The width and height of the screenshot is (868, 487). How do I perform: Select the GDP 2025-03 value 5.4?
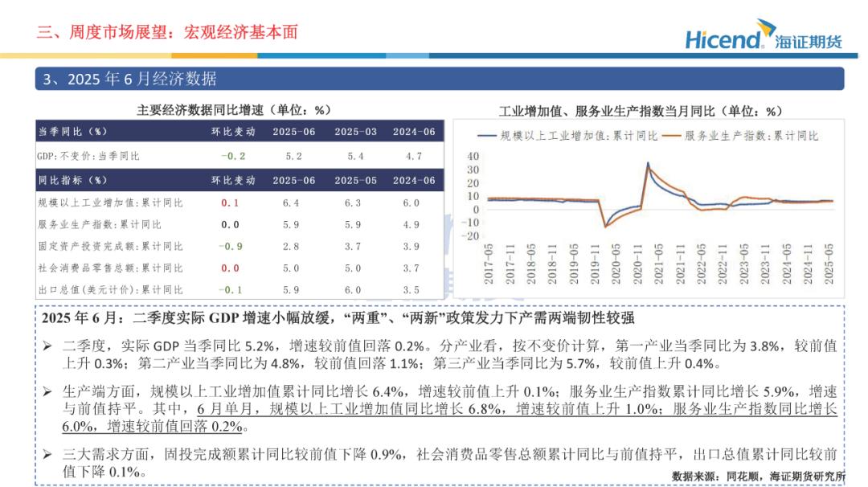355,156
